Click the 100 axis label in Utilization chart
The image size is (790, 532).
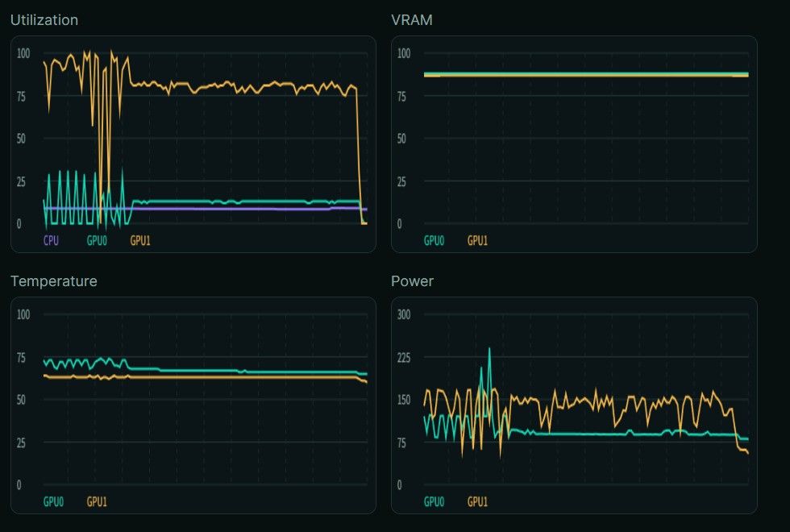[x=23, y=53]
